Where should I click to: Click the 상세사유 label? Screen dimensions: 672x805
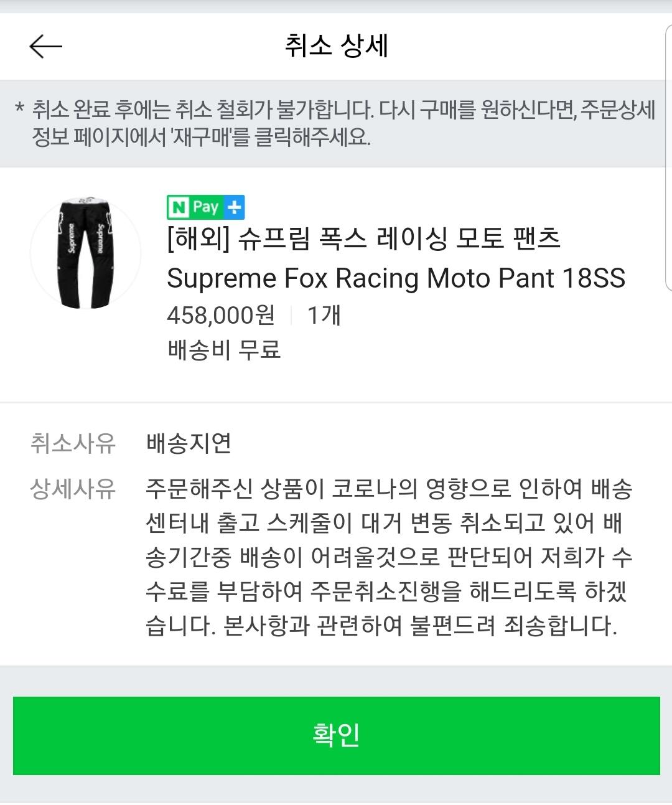coord(73,489)
